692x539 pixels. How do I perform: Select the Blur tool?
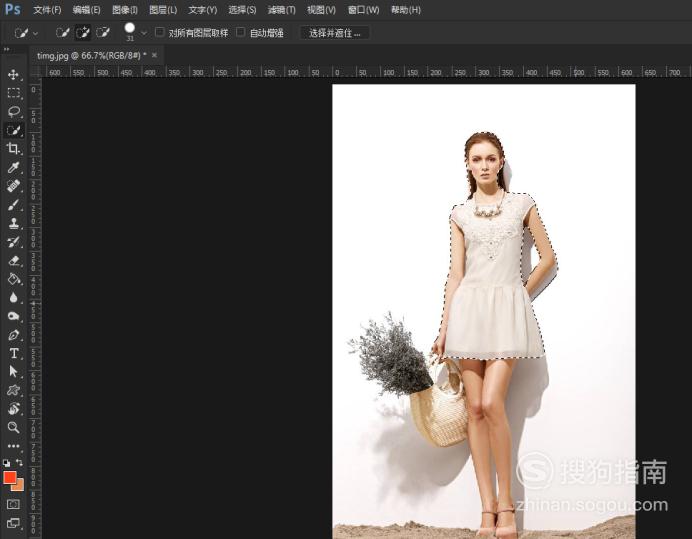[x=13, y=298]
